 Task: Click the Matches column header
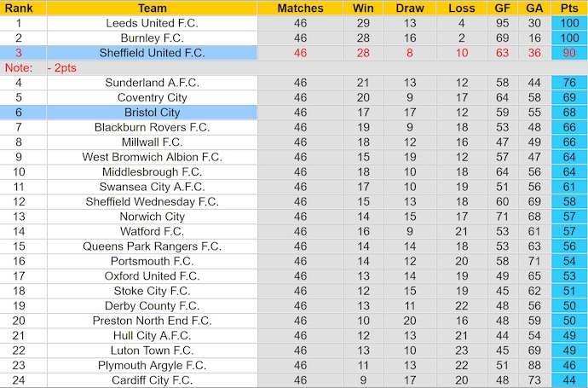[x=300, y=8]
